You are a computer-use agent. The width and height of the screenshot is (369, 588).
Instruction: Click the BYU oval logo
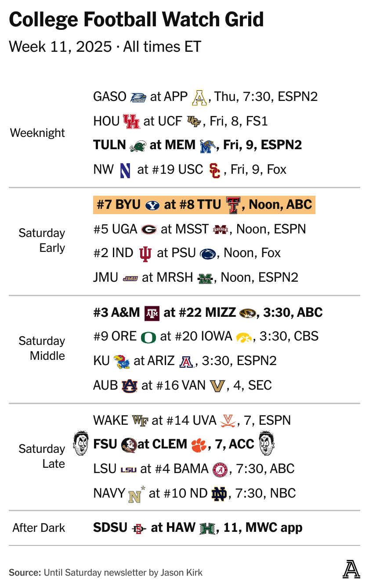152,205
